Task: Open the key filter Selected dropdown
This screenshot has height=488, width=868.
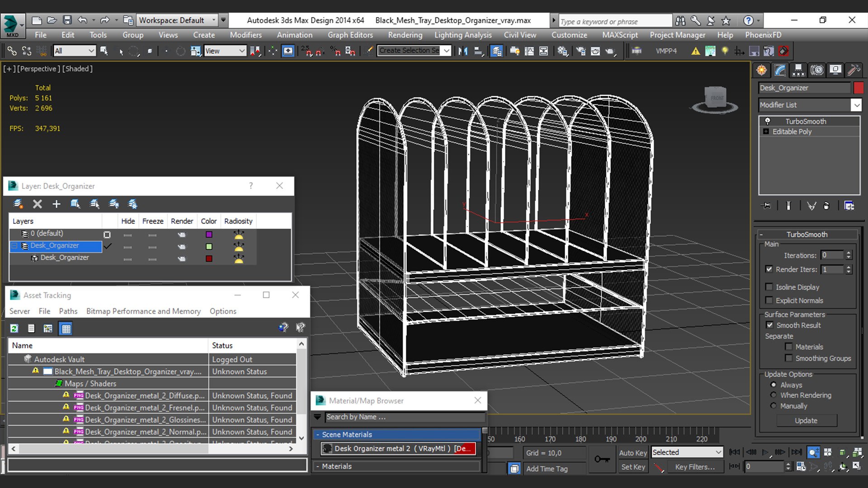Action: tap(687, 452)
